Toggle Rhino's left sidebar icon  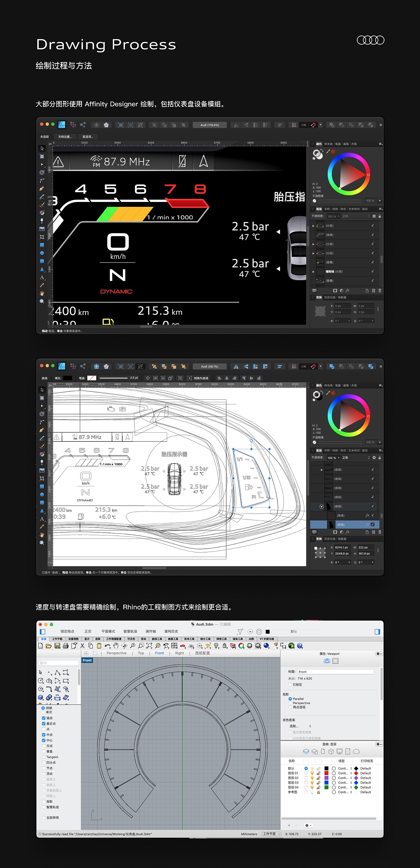pos(43,632)
